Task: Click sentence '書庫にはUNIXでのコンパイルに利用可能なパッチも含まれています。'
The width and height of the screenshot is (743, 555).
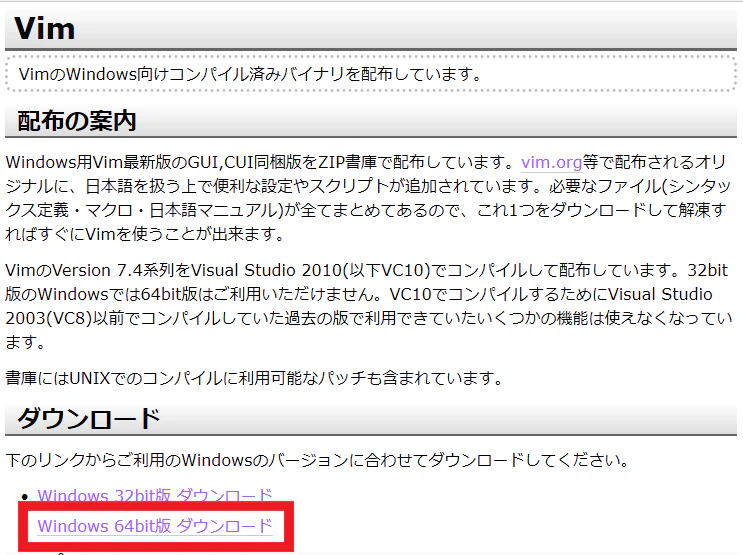Action: tap(254, 378)
